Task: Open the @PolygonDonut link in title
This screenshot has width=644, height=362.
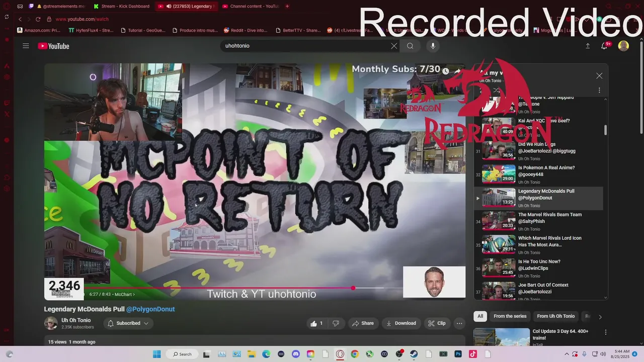Action: coord(150,309)
